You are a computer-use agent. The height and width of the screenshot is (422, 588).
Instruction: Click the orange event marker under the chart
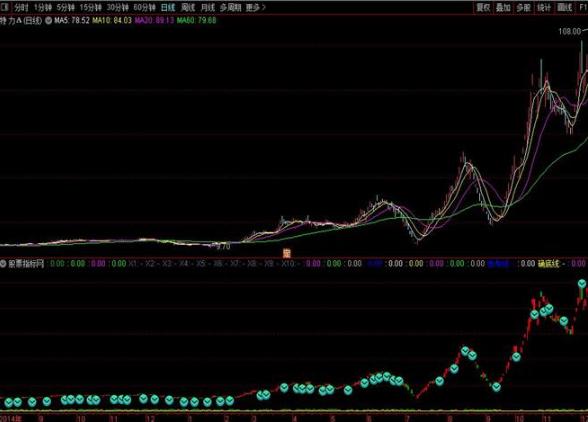(286, 253)
